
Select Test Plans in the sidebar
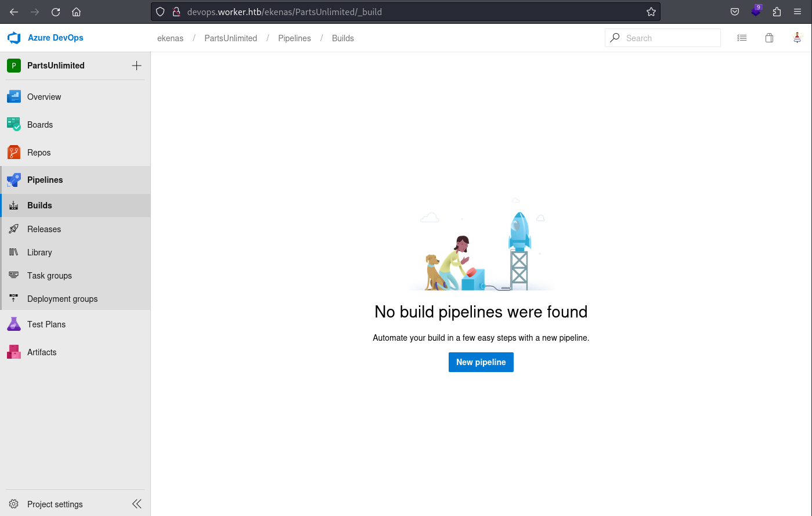(x=75, y=324)
